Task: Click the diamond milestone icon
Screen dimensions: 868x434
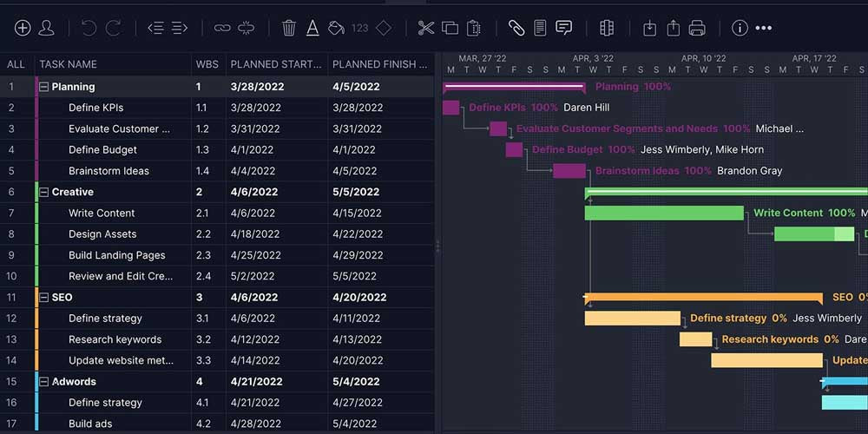Action: point(384,29)
